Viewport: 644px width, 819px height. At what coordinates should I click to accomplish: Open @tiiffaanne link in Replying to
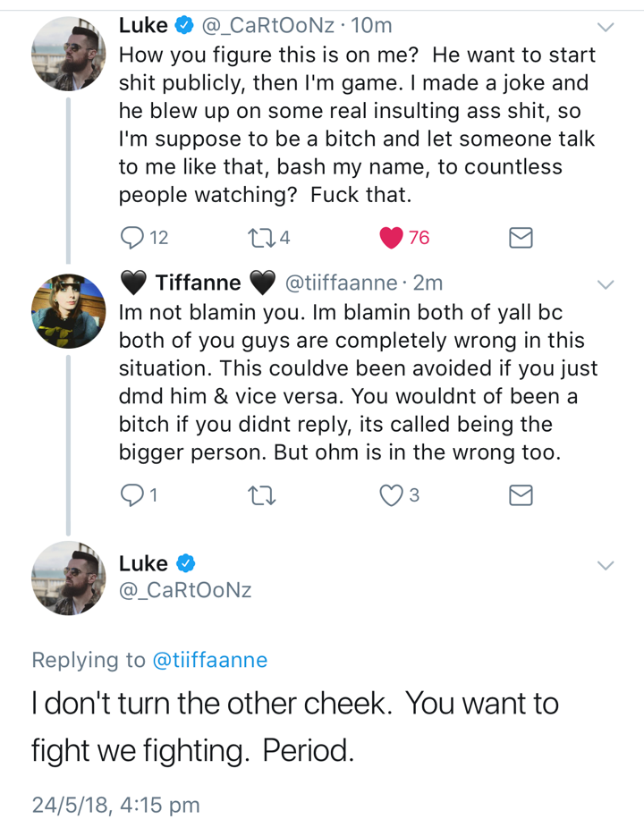209,660
